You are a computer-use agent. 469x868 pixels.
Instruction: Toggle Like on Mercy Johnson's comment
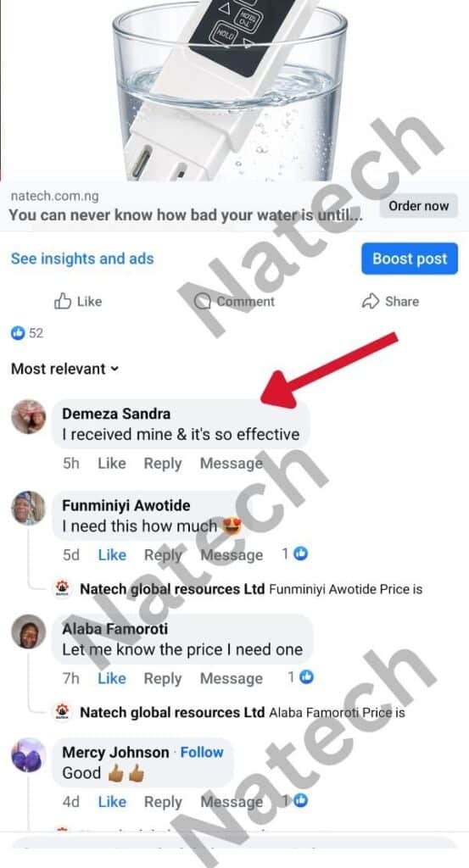(112, 802)
